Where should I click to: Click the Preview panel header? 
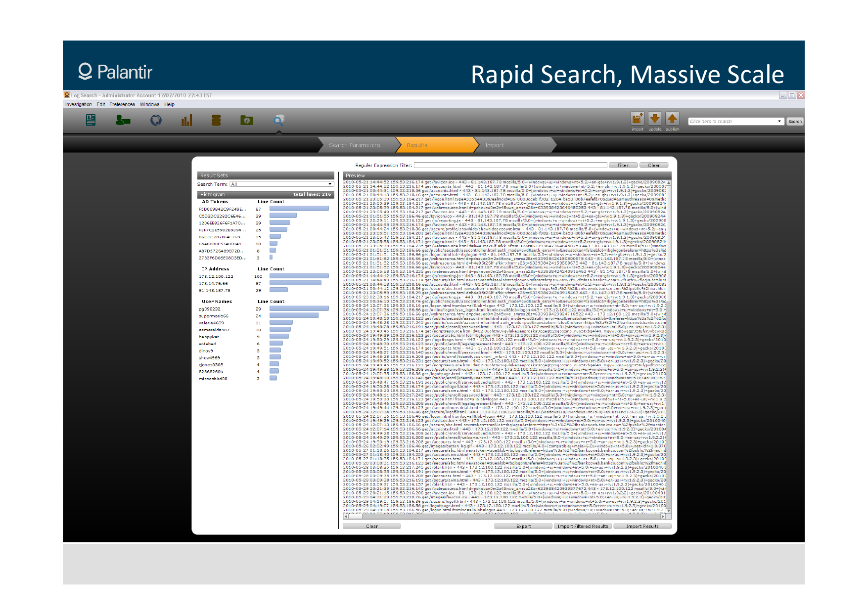507,175
